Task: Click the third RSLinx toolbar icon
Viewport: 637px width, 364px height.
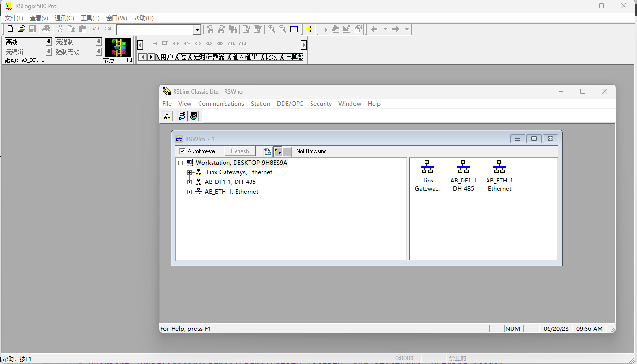Action: click(x=193, y=116)
